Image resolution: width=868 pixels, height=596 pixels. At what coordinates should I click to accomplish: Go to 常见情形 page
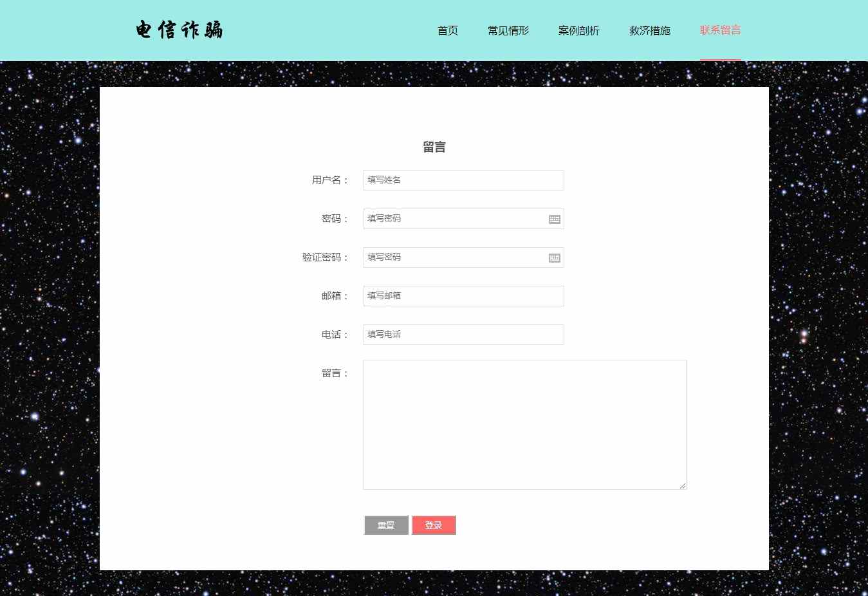[508, 30]
